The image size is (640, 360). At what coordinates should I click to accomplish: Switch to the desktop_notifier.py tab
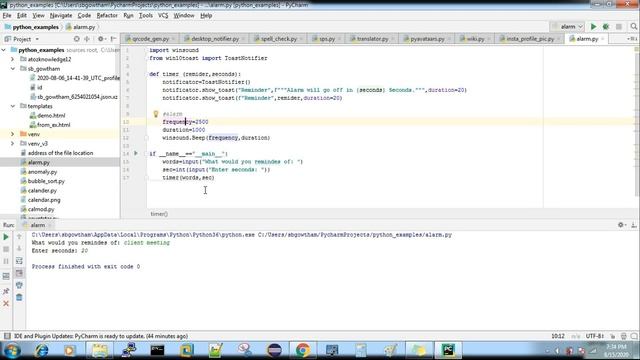point(215,39)
